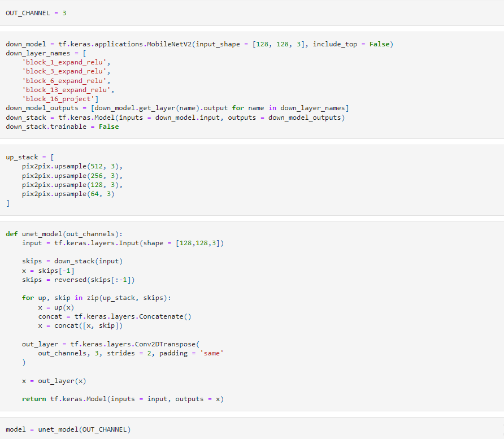The image size is (504, 439).
Task: Click the 'block_13_expand_relu' layer name
Action: tap(68, 90)
